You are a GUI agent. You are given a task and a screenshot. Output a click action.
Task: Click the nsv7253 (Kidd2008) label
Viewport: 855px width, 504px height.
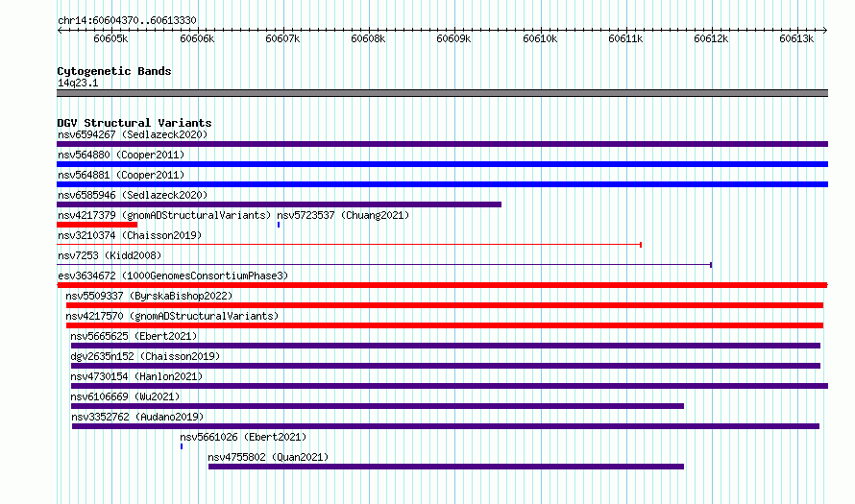point(110,255)
